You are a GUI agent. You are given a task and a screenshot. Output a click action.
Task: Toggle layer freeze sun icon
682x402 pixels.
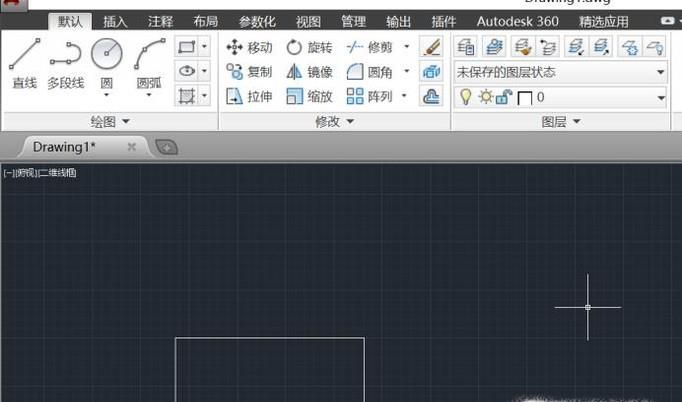(x=484, y=97)
